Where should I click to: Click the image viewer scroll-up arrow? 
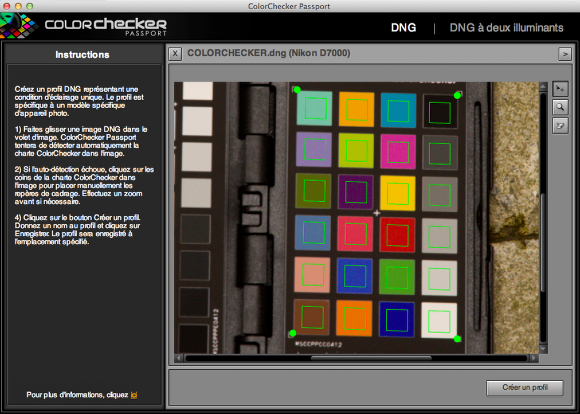pyautogui.click(x=543, y=87)
